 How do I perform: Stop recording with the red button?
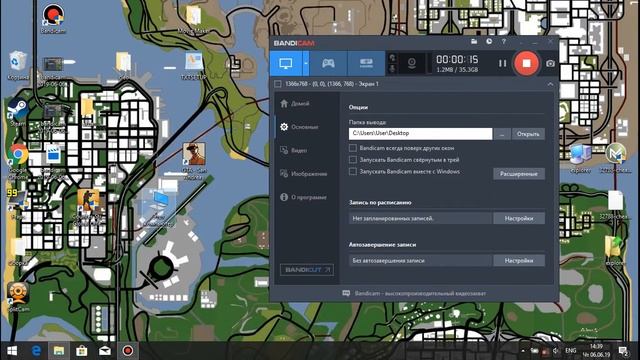click(526, 63)
